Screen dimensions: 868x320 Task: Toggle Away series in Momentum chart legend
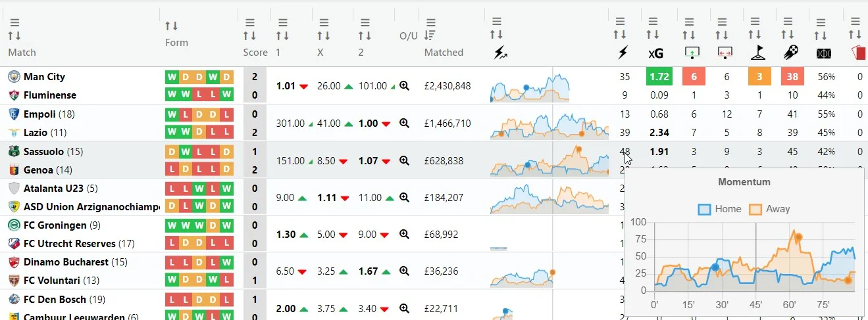(x=769, y=209)
